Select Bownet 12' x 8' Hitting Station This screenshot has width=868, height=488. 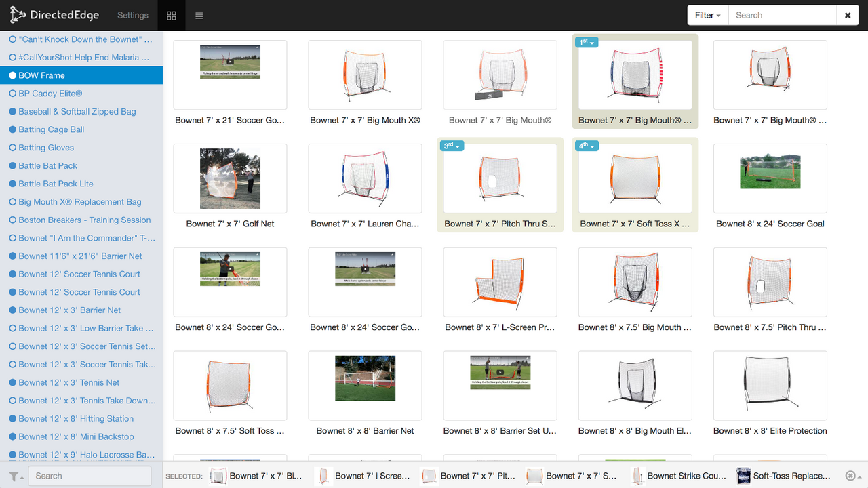point(81,419)
